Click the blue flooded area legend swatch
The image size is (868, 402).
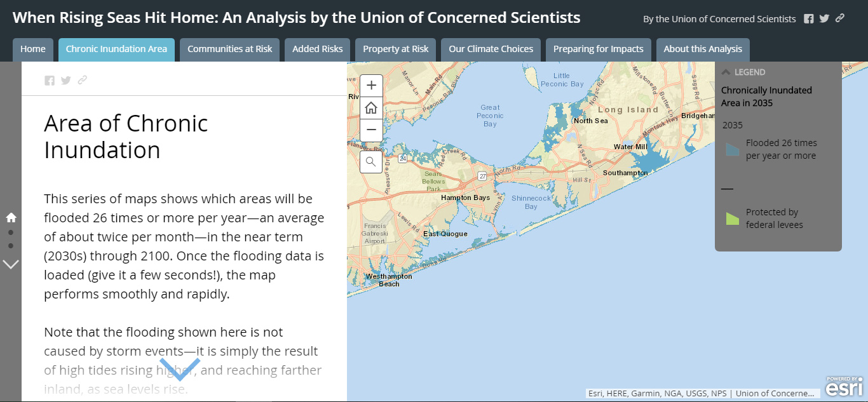pos(733,150)
